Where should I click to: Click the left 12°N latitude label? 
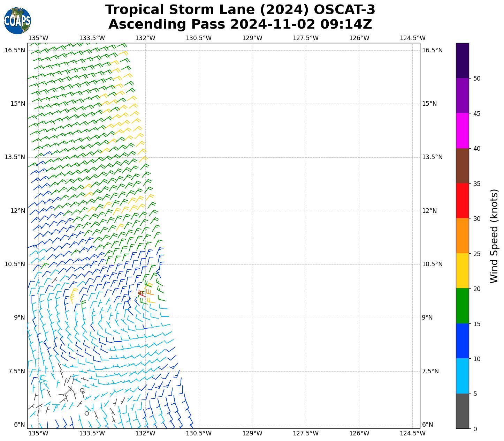[x=15, y=211]
